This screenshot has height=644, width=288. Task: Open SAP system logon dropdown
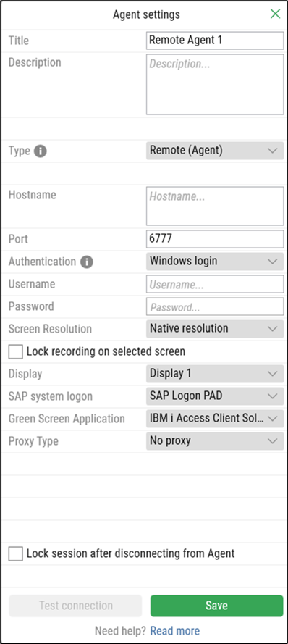coord(215,396)
